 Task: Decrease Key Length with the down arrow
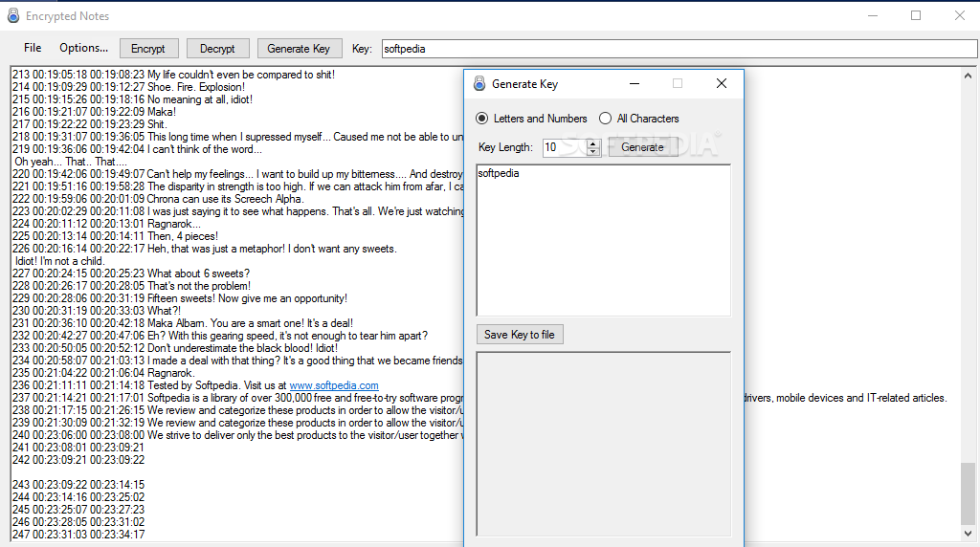[x=593, y=152]
